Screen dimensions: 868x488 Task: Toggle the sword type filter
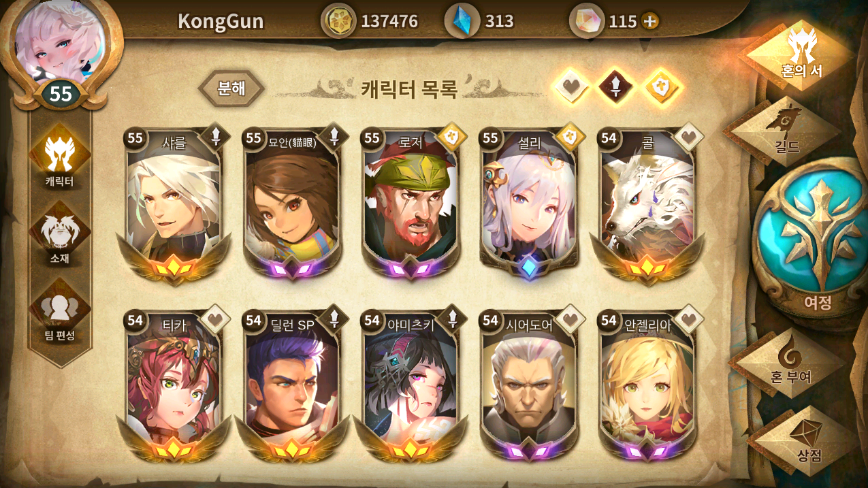pyautogui.click(x=615, y=86)
